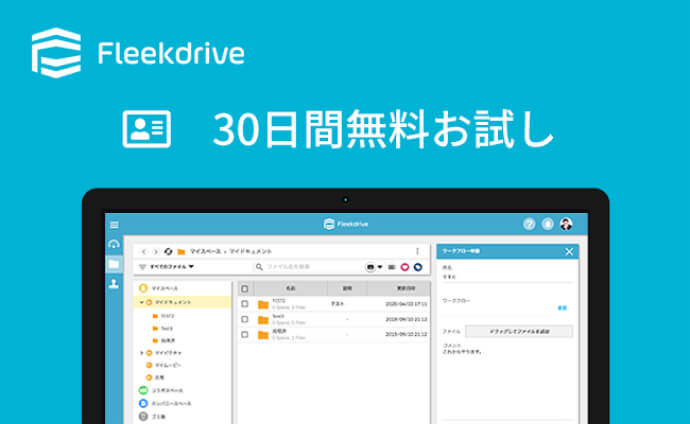Click マイドキュメント in the breadcrumb path
690x424 pixels.
[x=250, y=252]
